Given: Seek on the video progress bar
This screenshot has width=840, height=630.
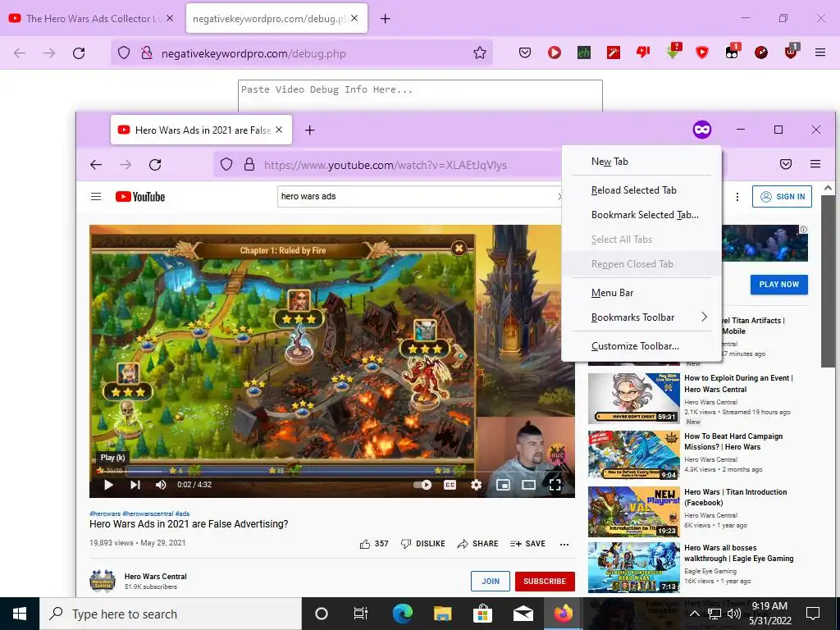Looking at the screenshot, I should (332, 472).
